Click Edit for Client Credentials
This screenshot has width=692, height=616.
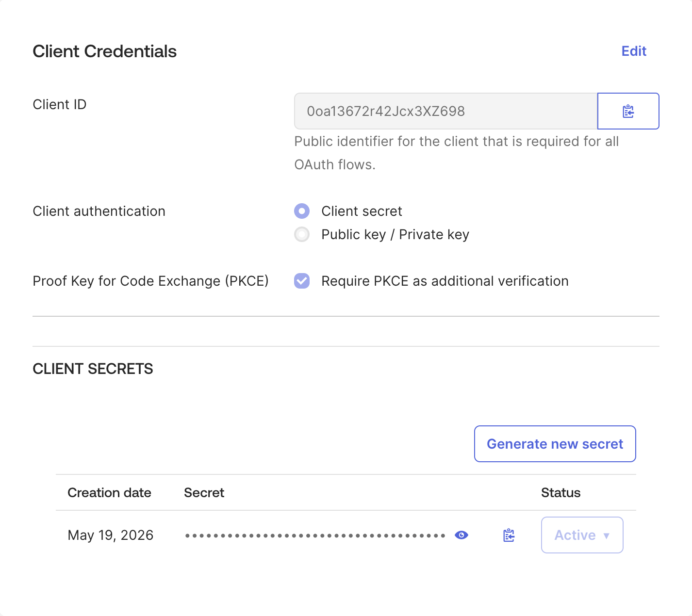(x=634, y=51)
